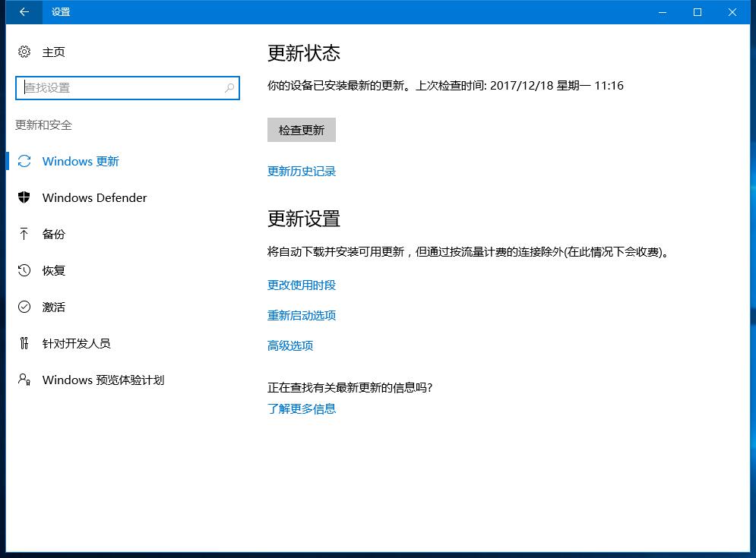Click the 备份 upload arrow icon
Image resolution: width=756 pixels, height=558 pixels.
pyautogui.click(x=24, y=234)
